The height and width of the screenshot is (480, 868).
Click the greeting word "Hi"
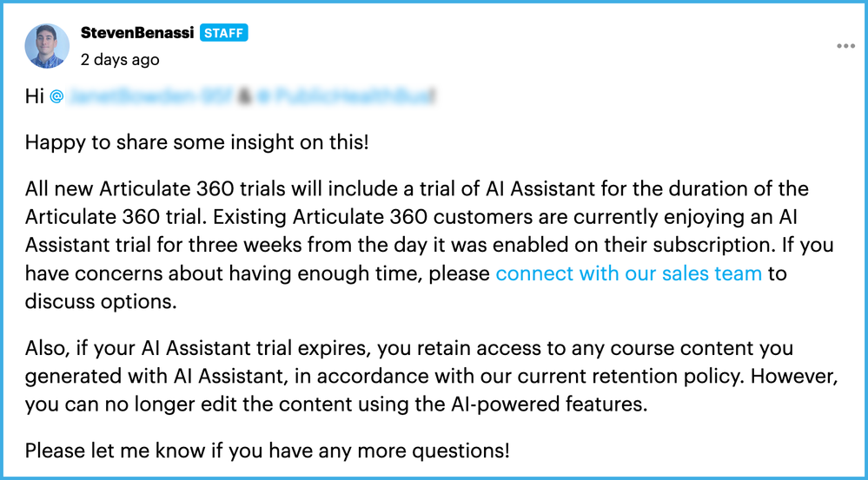coord(34,96)
